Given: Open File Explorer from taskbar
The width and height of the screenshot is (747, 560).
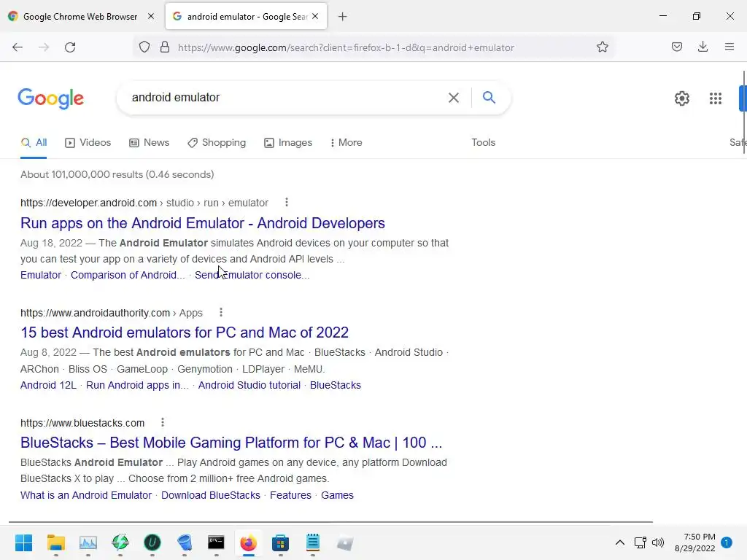Looking at the screenshot, I should [x=55, y=542].
